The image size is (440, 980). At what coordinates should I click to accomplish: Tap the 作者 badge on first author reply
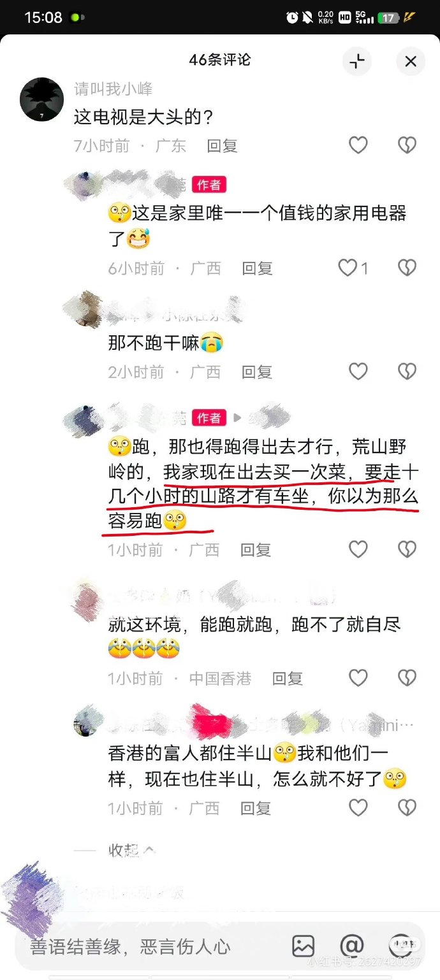[x=209, y=185]
